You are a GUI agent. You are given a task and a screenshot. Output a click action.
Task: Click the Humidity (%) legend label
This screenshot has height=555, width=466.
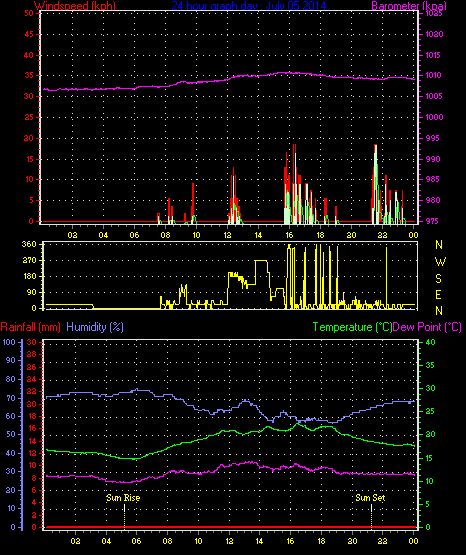click(x=95, y=327)
